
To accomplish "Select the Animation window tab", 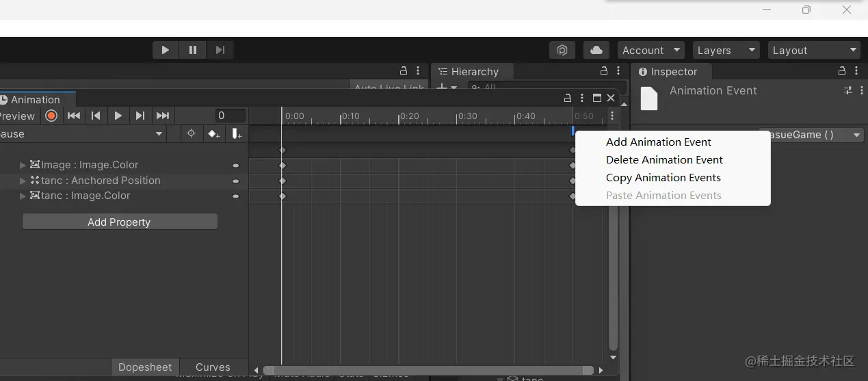I will pos(36,99).
